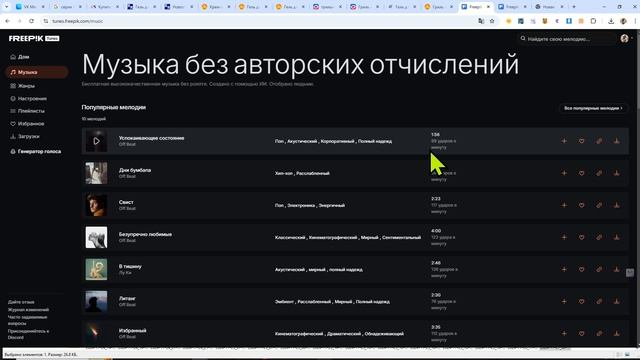640x360 pixels.
Task: Add the Избранный track with plus icon
Action: [564, 333]
